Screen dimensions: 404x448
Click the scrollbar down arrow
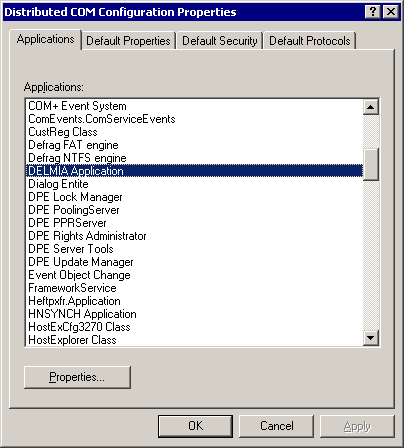pyautogui.click(x=371, y=338)
